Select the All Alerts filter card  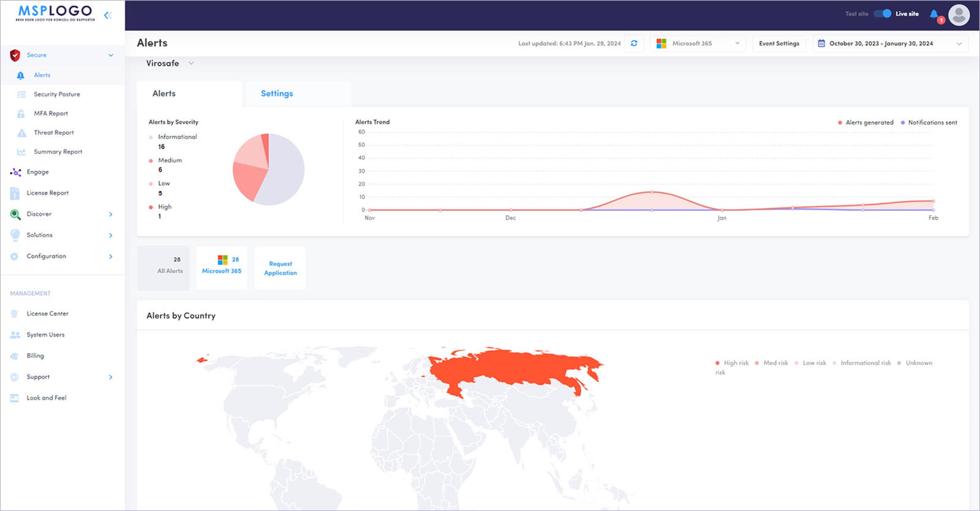pyautogui.click(x=163, y=268)
